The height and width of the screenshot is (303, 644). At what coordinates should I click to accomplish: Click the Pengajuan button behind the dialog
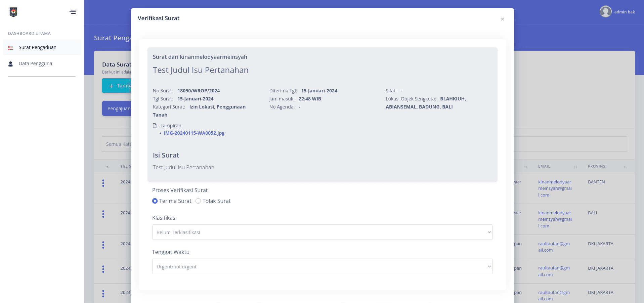coord(117,109)
